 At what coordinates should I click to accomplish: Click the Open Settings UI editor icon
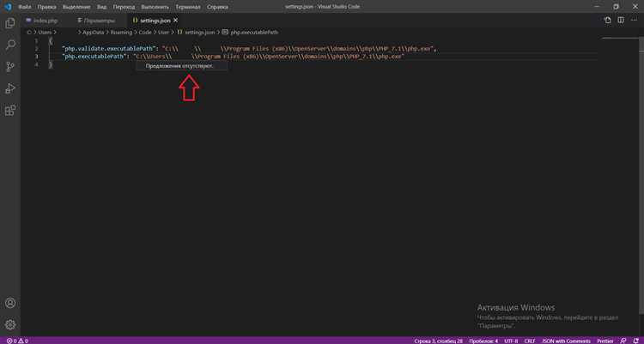point(607,20)
